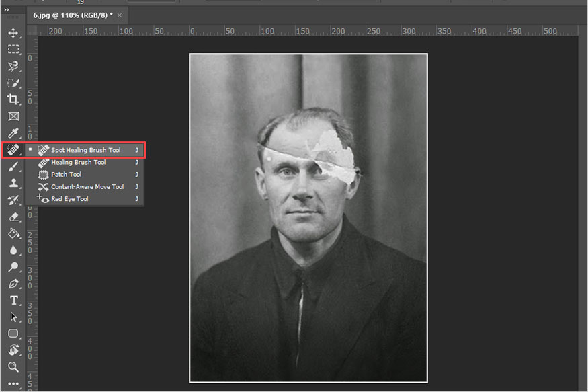588x392 pixels.
Task: Select the Move tool
Action: [x=13, y=32]
